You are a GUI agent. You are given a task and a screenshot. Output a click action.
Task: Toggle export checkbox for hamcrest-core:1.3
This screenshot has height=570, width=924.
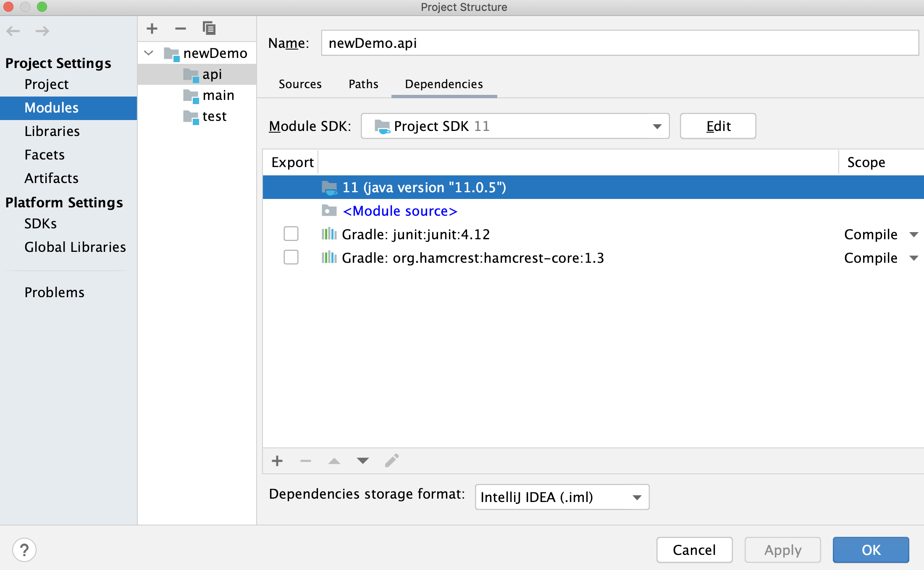pos(291,257)
